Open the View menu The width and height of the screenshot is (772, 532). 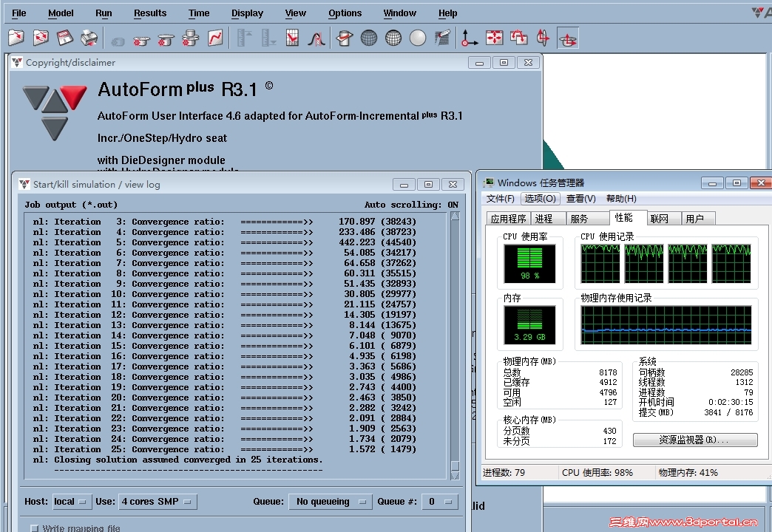[295, 13]
